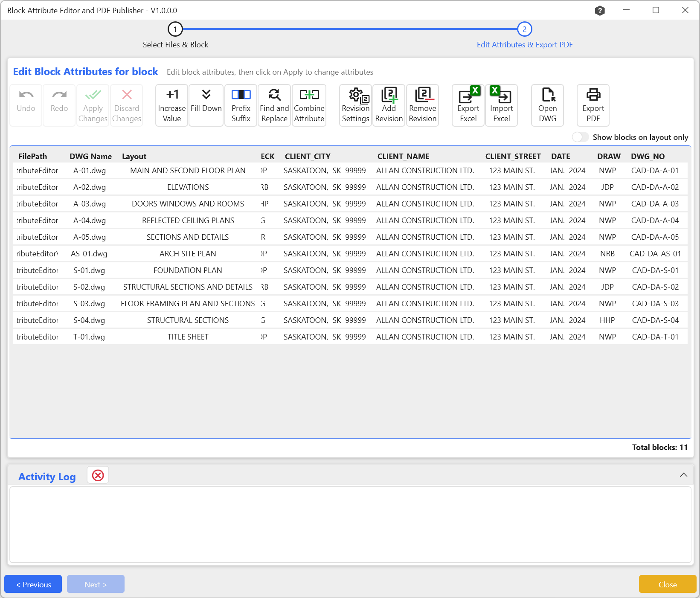Viewport: 700px width, 598px height.
Task: Click the S-02.dwg file name cell
Action: pyautogui.click(x=89, y=287)
